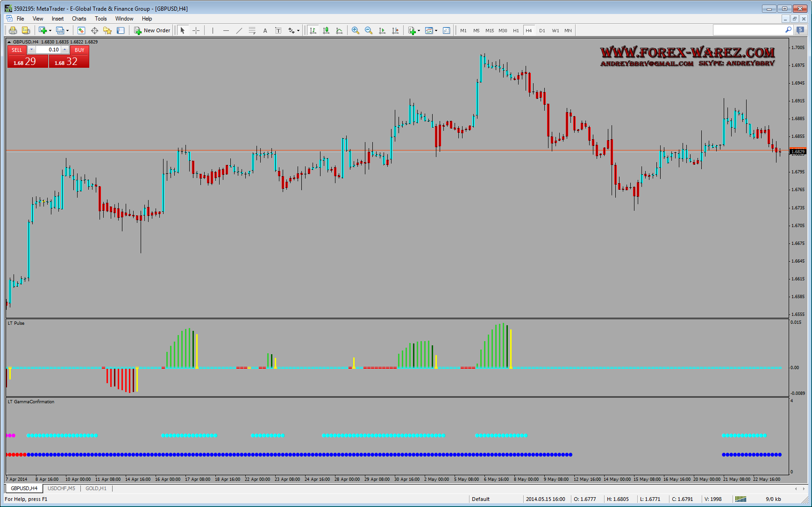The image size is (812, 507).
Task: Switch chart to candlestick mode
Action: pyautogui.click(x=326, y=30)
